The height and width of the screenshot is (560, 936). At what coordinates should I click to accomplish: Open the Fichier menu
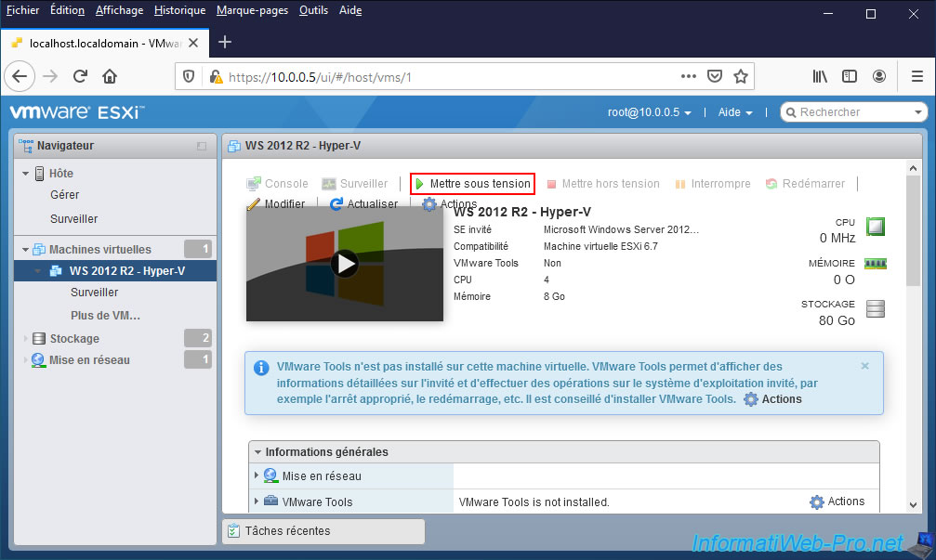[22, 10]
